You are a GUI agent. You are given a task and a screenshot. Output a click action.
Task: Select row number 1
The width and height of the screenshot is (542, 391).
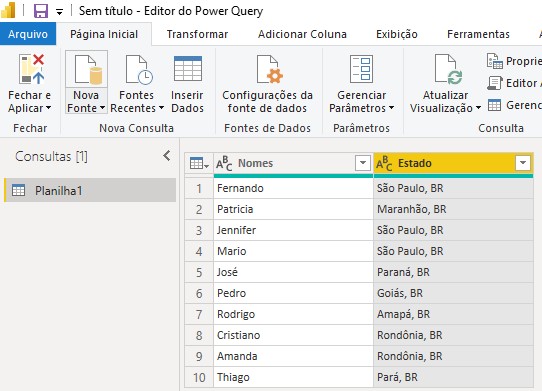click(x=199, y=188)
